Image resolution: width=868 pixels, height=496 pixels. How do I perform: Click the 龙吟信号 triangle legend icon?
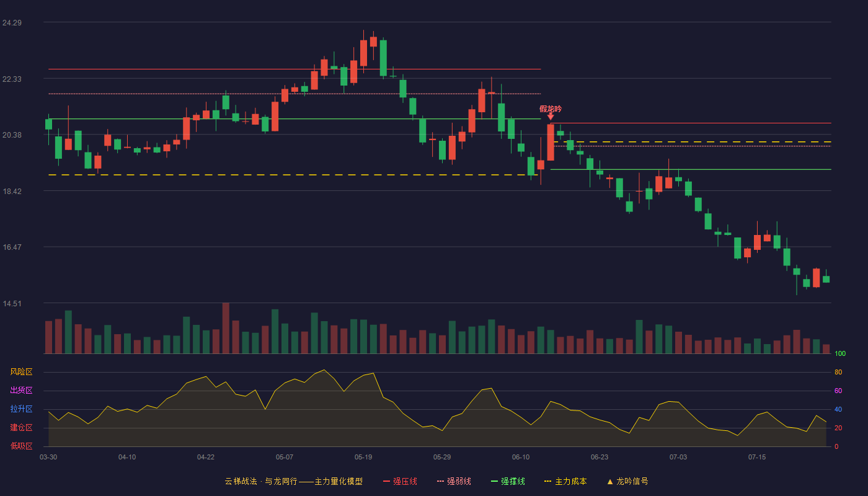(610, 481)
